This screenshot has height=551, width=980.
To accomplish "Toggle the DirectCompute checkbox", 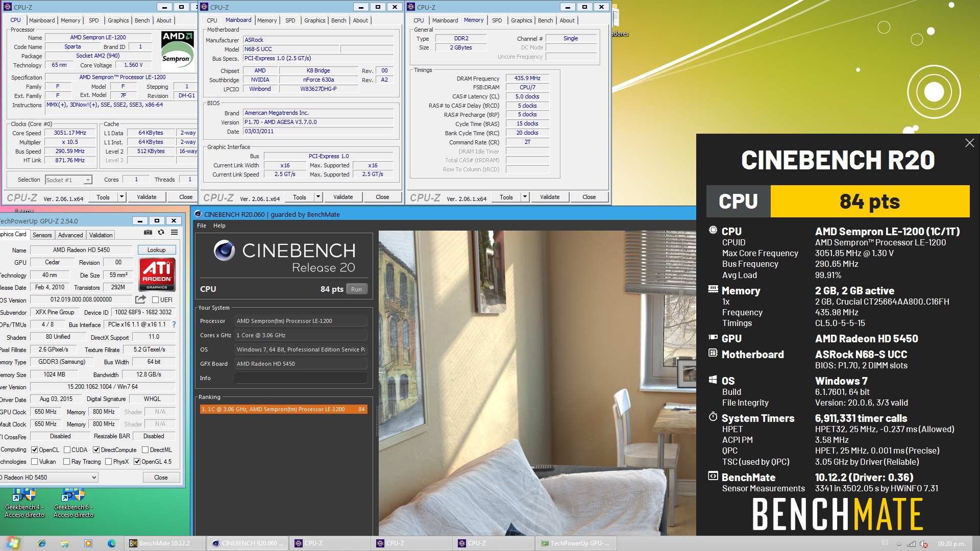I will tap(96, 450).
